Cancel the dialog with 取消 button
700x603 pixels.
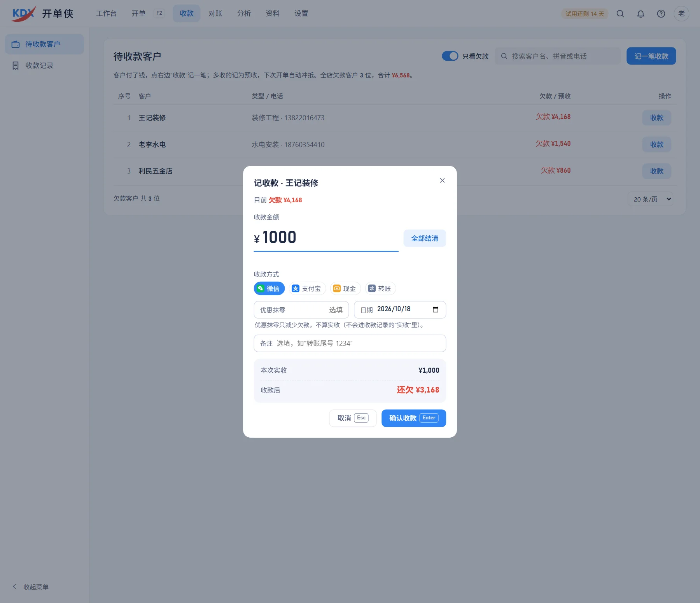click(353, 418)
